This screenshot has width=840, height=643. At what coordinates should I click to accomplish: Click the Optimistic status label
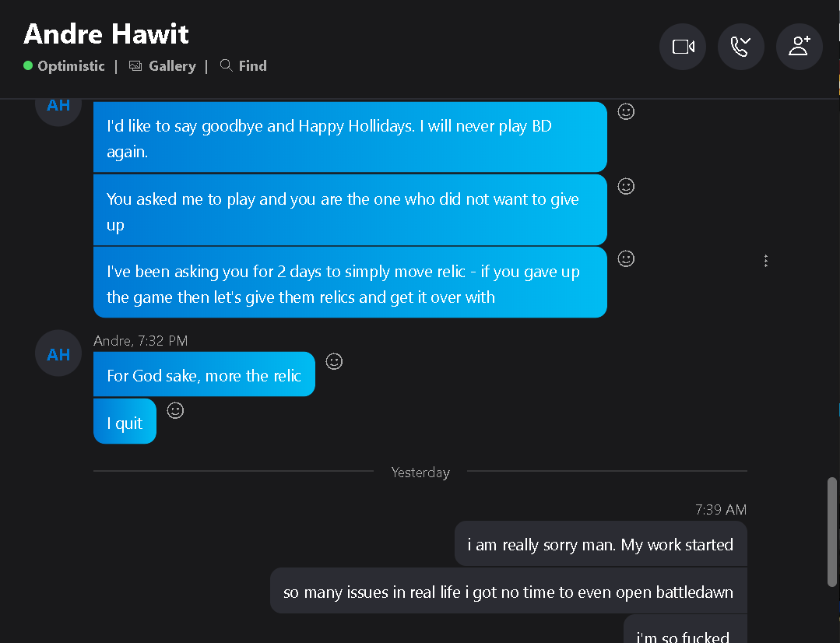click(72, 66)
